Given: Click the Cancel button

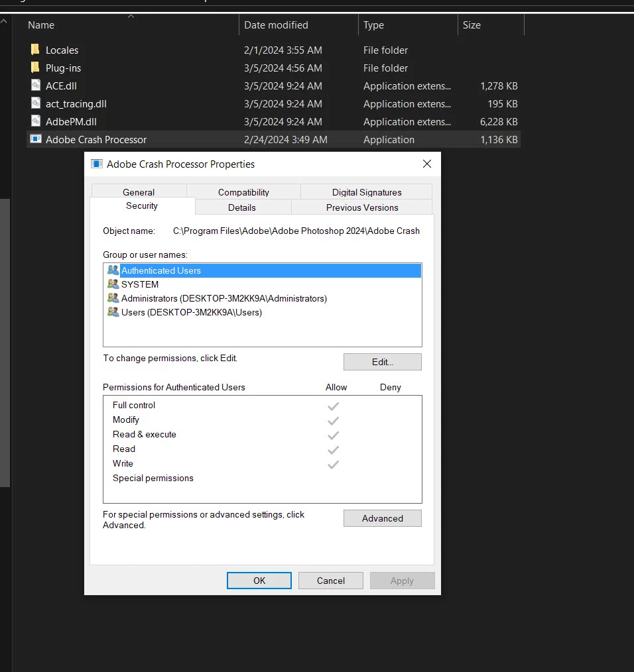Looking at the screenshot, I should pyautogui.click(x=331, y=581).
